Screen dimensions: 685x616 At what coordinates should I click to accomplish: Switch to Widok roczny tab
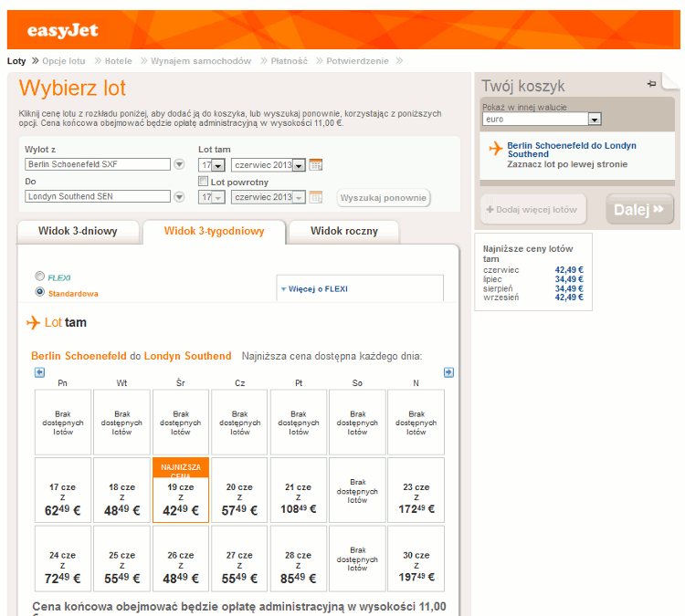[x=344, y=231]
